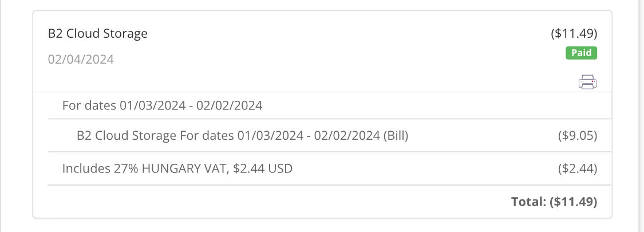
Task: Click the green Paid status badge
Action: click(x=581, y=53)
